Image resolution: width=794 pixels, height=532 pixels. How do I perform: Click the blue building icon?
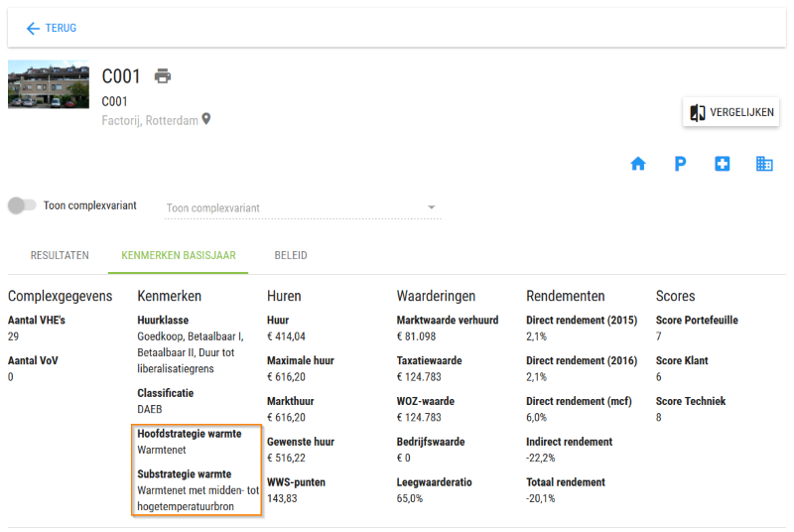click(764, 164)
